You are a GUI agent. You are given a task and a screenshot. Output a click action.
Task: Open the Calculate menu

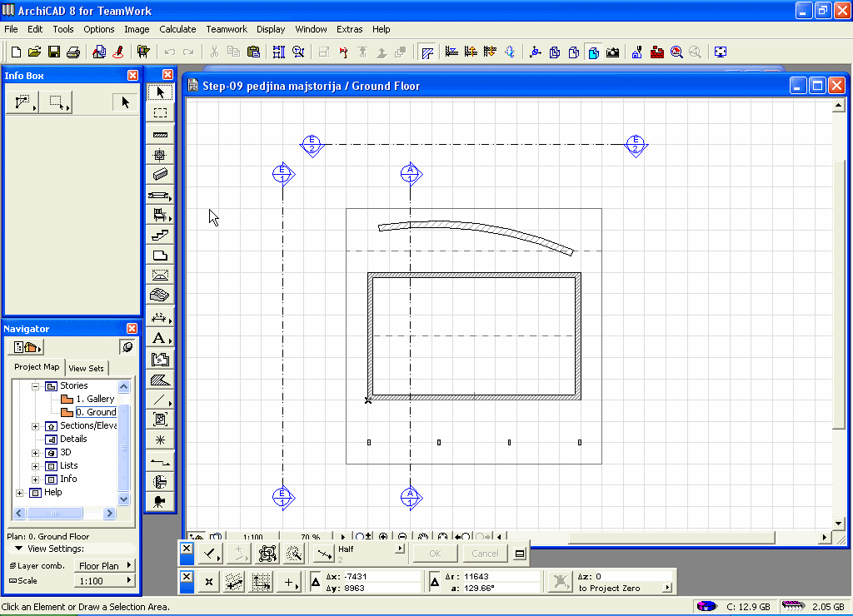point(177,29)
